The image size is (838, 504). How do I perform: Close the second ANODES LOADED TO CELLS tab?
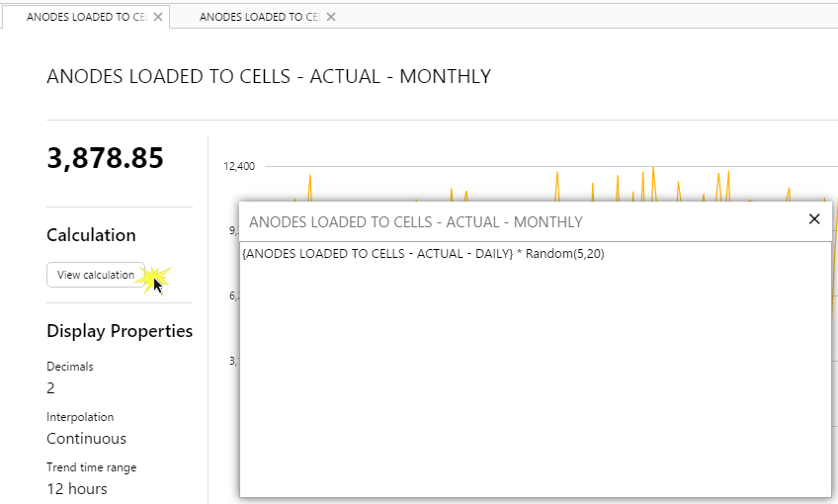click(331, 17)
